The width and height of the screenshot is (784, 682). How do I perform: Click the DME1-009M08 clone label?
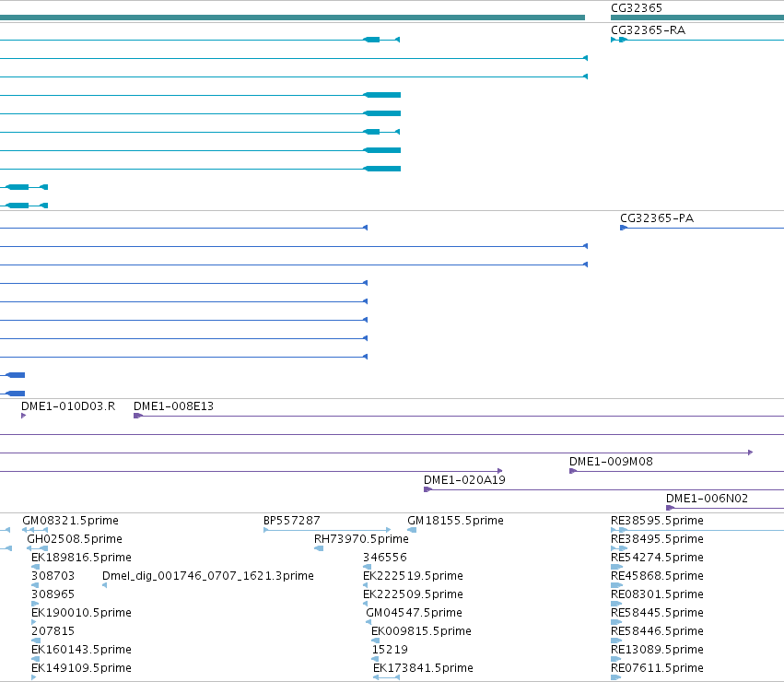[x=611, y=462]
